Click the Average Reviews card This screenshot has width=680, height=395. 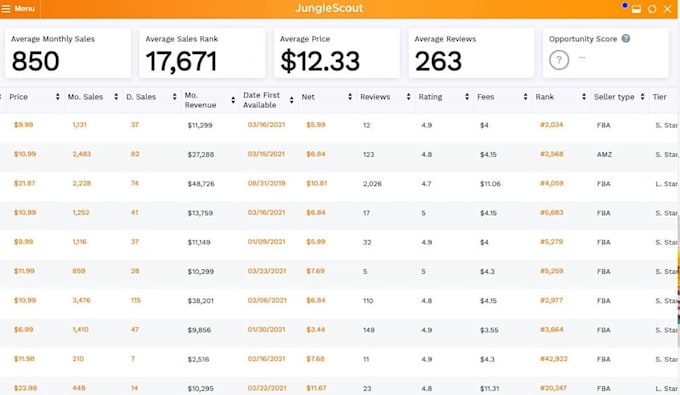pos(471,53)
